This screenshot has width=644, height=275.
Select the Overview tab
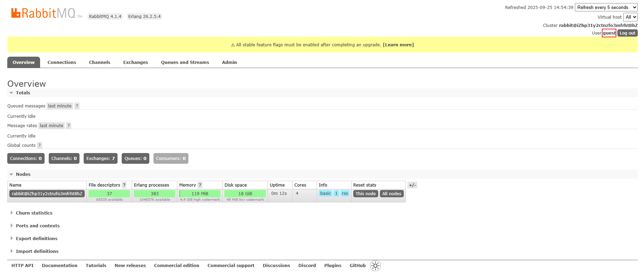tap(24, 62)
